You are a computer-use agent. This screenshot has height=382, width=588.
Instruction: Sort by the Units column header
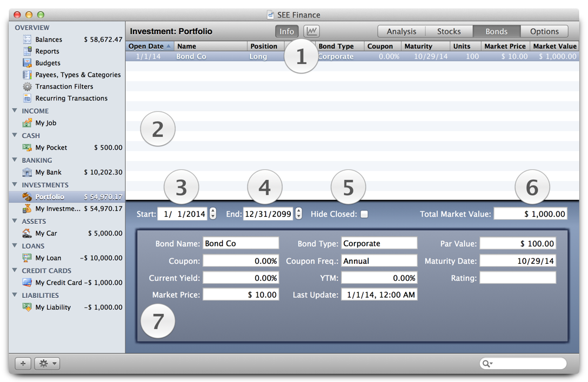tap(465, 46)
